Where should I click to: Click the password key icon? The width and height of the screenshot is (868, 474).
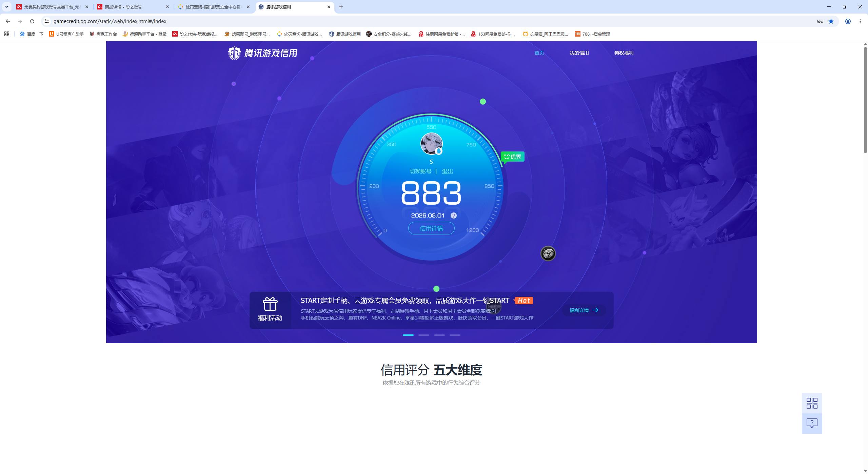pyautogui.click(x=820, y=21)
